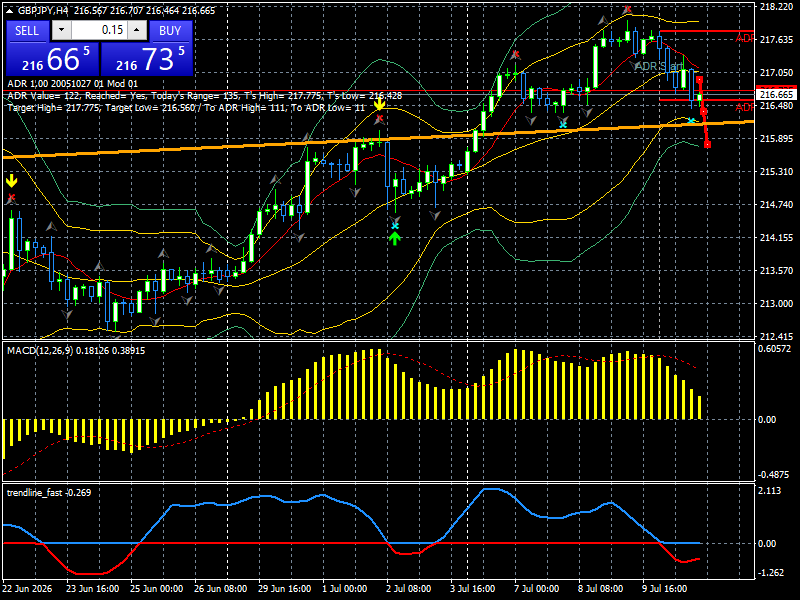Click the red X below the first yellow arrow
Viewport: 800px width, 600px height.
coord(12,197)
